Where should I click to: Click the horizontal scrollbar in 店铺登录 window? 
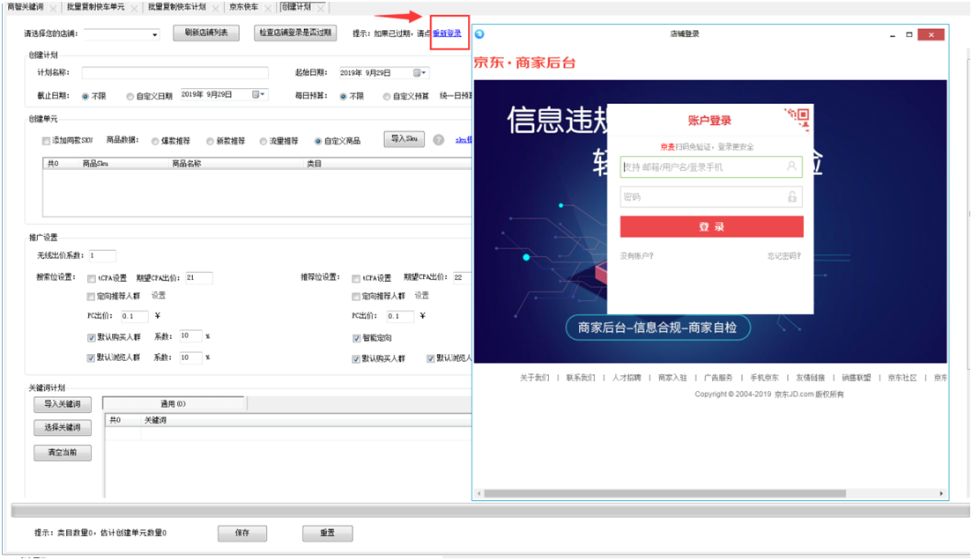664,494
